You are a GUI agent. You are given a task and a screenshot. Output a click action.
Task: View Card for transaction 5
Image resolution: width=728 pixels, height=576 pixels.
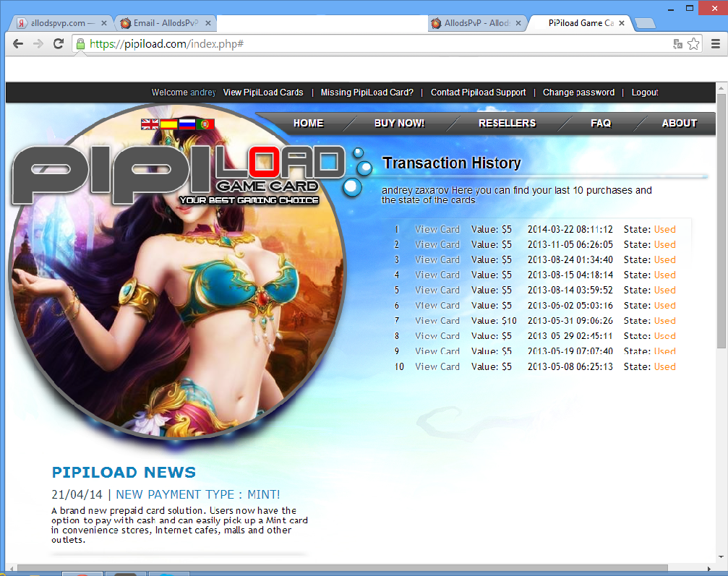[437, 290]
